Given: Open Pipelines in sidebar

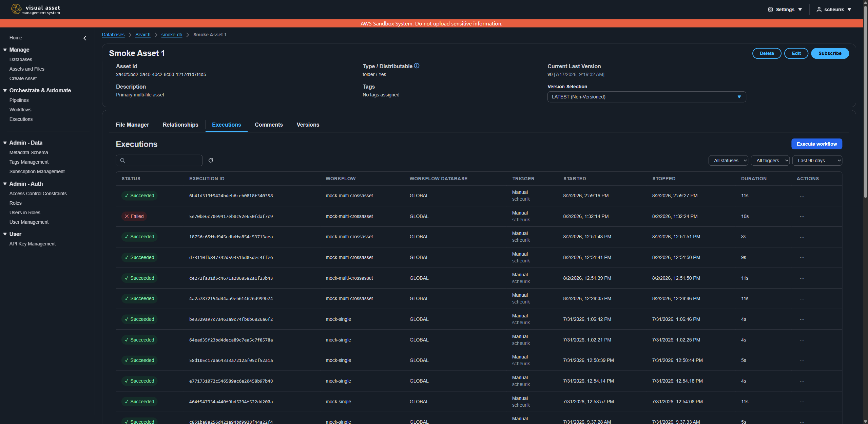Looking at the screenshot, I should (x=19, y=100).
